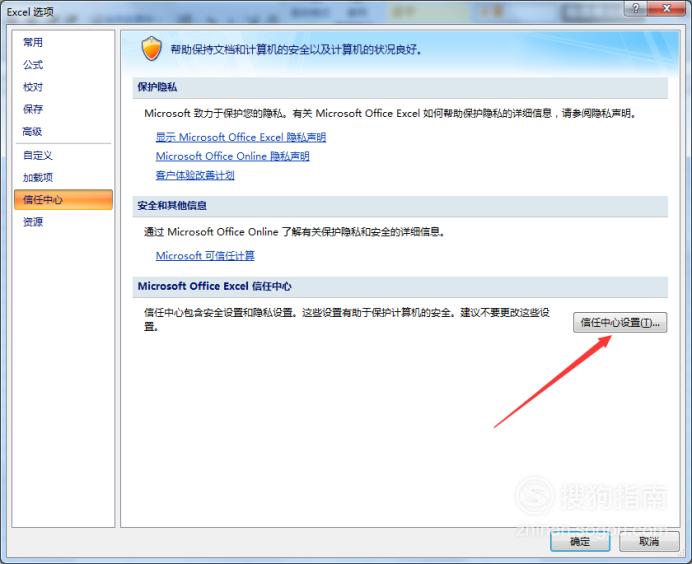The image size is (692, 564).
Task: Select the 信任中心 category
Action: pyautogui.click(x=63, y=200)
